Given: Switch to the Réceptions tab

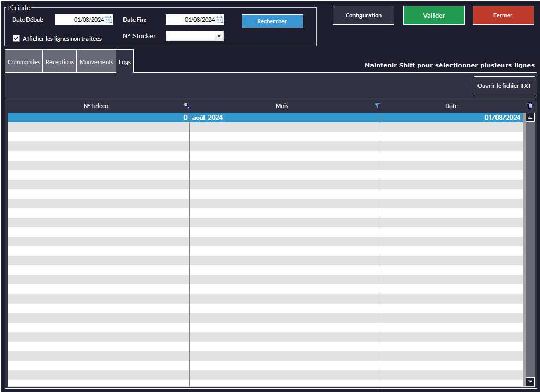Looking at the screenshot, I should (x=60, y=62).
